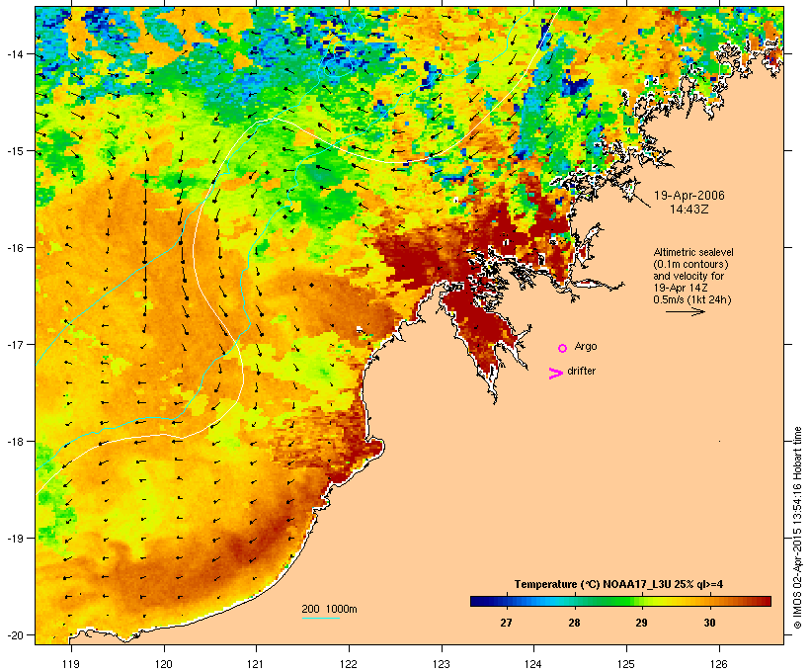
Task: Click the colorbar tick label 29
Action: pos(642,623)
